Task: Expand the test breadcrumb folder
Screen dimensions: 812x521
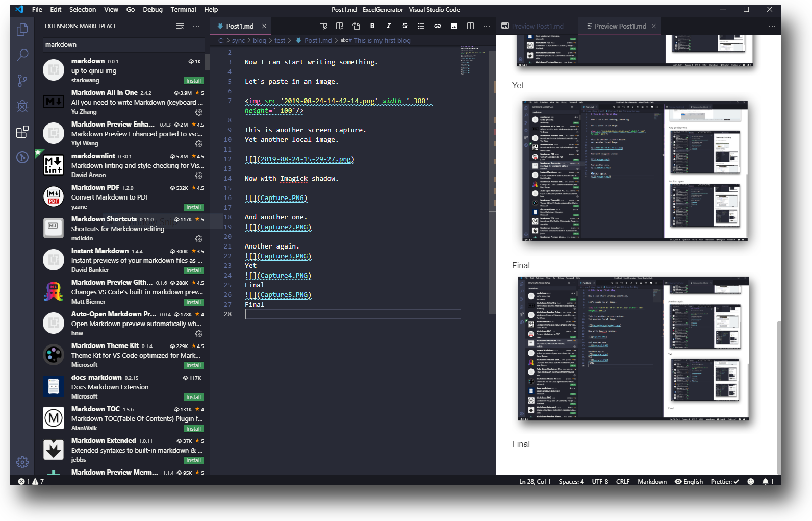Action: tap(280, 40)
